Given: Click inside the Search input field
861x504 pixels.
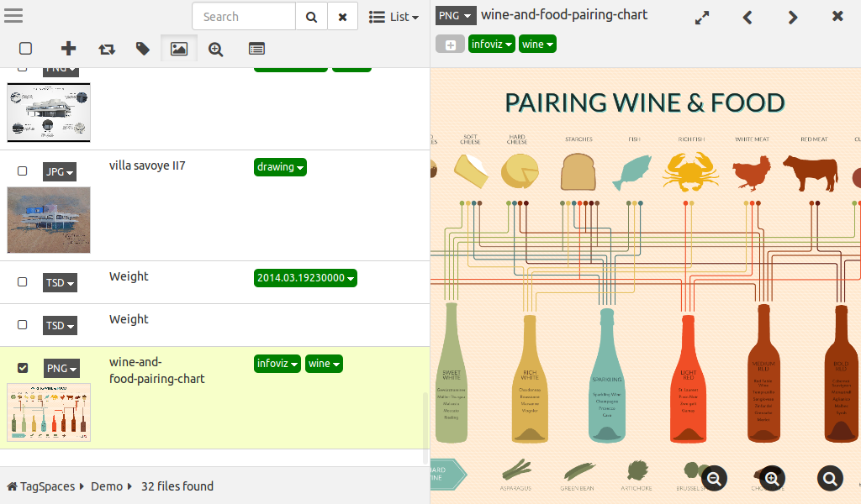Looking at the screenshot, I should (x=244, y=17).
